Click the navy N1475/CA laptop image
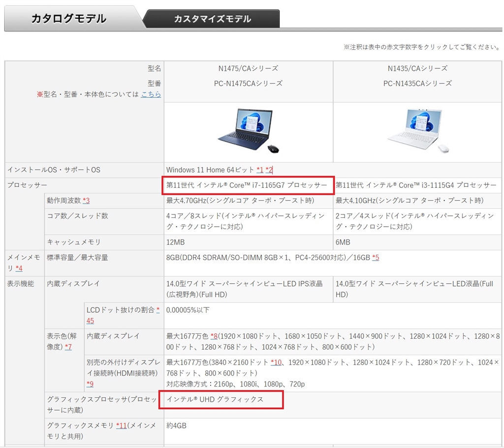The height and width of the screenshot is (448, 504). pos(249,131)
